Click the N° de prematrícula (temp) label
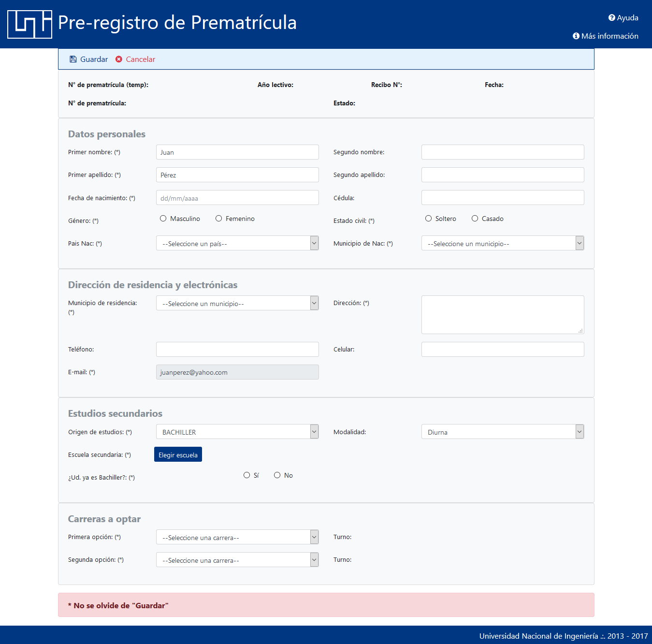The width and height of the screenshot is (652, 644). [108, 85]
